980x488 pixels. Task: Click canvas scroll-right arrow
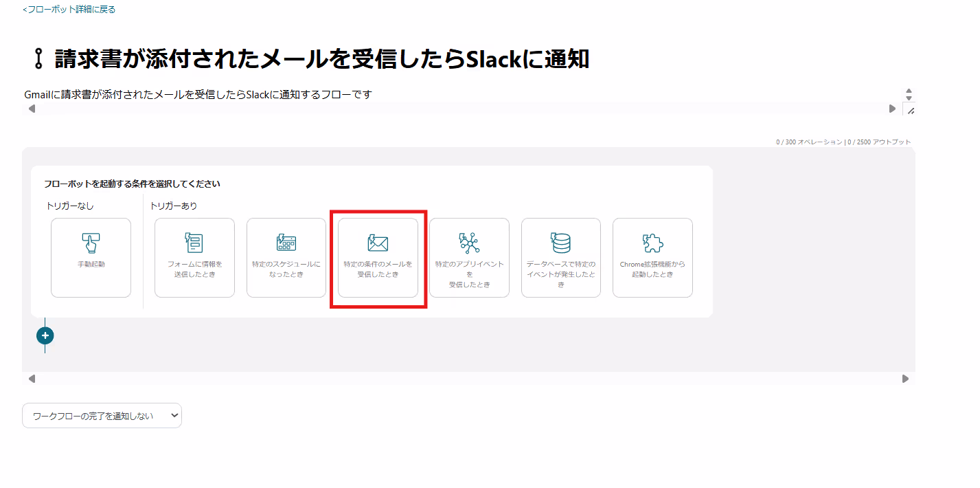(905, 379)
